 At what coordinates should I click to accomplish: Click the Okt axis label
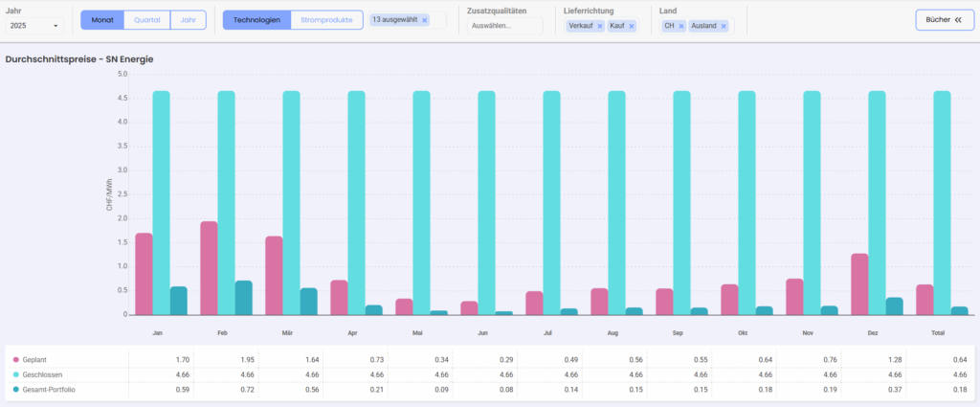pyautogui.click(x=743, y=333)
